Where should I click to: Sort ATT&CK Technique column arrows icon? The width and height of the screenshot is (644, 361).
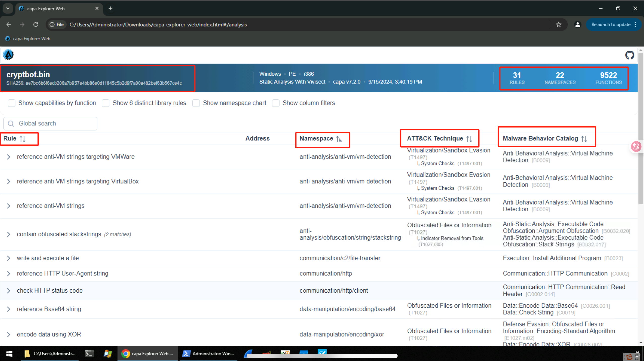469,139
